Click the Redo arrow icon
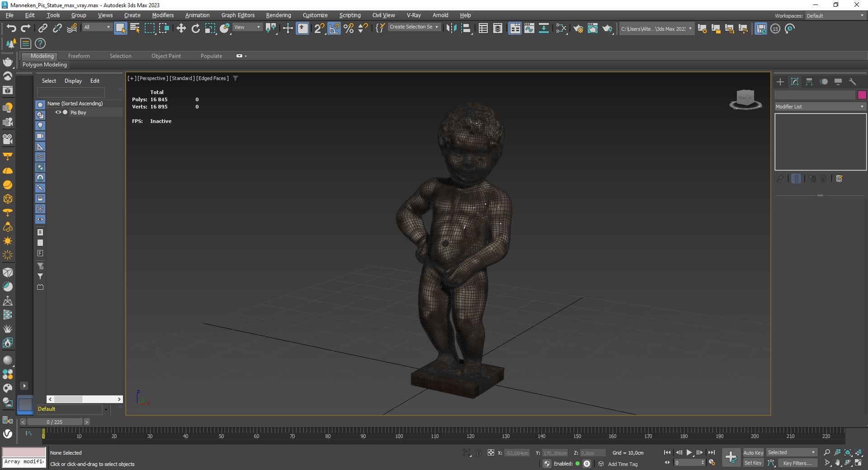 pyautogui.click(x=26, y=28)
